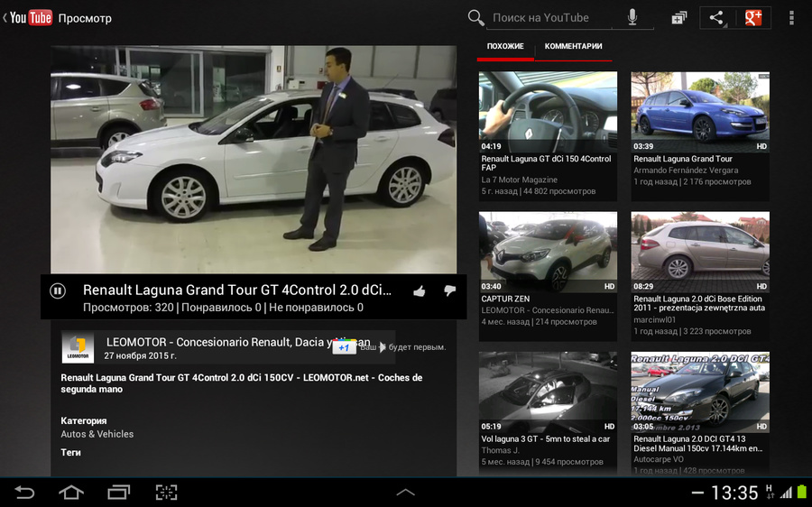Select 'CAPTUR ZEN' title text

tap(505, 299)
